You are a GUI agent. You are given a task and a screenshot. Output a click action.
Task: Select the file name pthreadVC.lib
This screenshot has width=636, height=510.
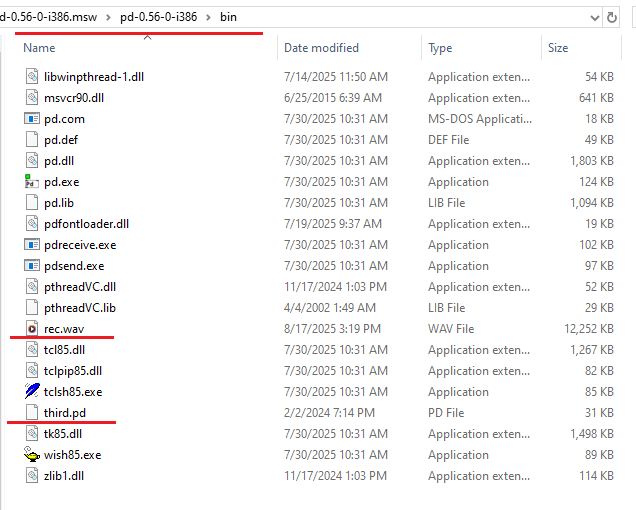(80, 308)
